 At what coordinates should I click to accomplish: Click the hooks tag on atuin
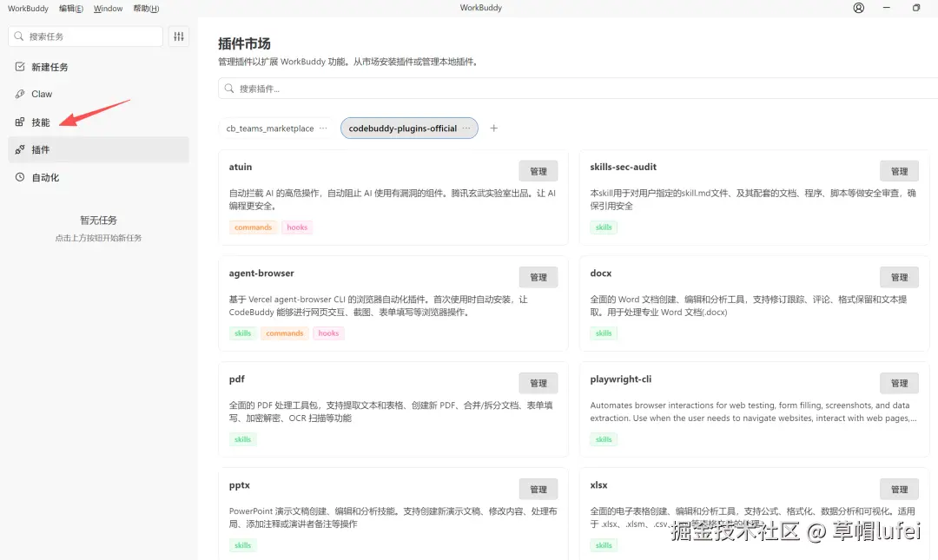click(x=297, y=227)
